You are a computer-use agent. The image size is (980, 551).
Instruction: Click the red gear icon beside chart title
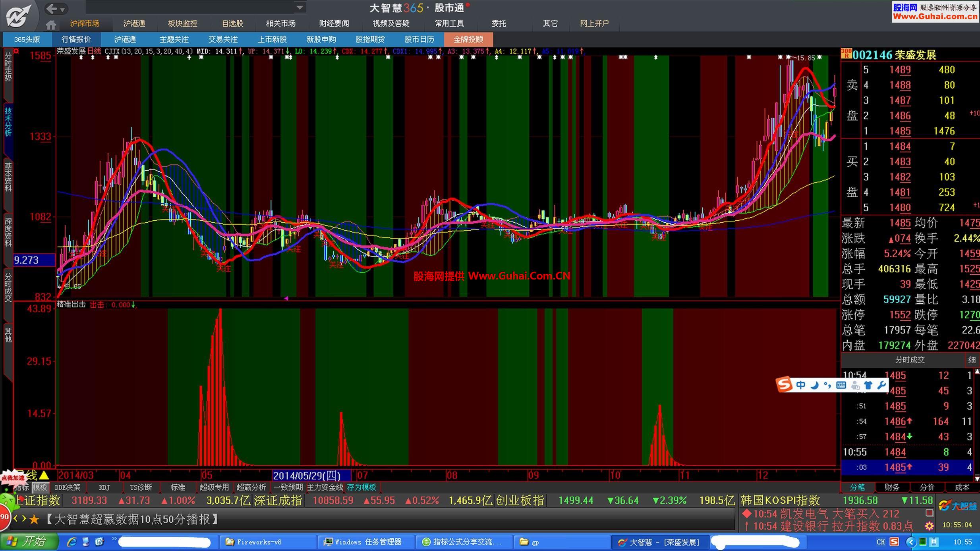click(16, 51)
